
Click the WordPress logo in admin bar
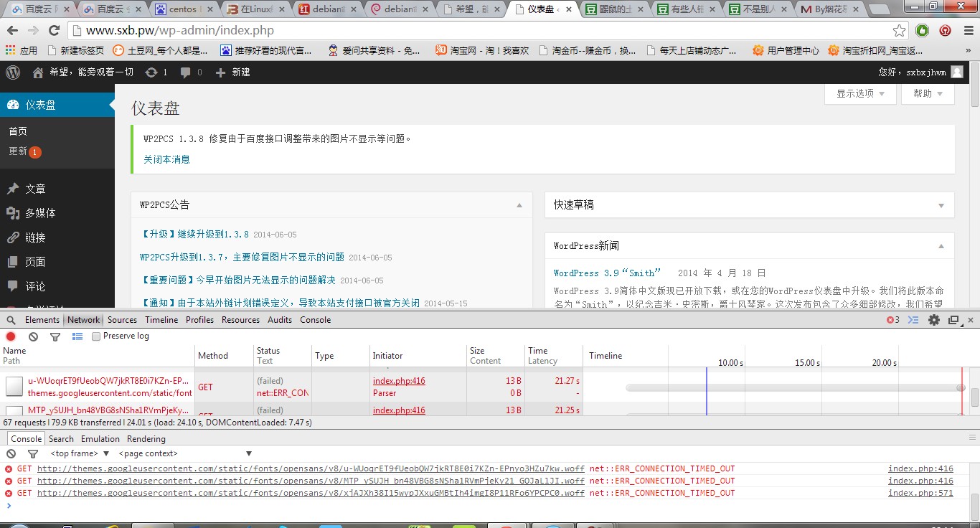point(13,72)
